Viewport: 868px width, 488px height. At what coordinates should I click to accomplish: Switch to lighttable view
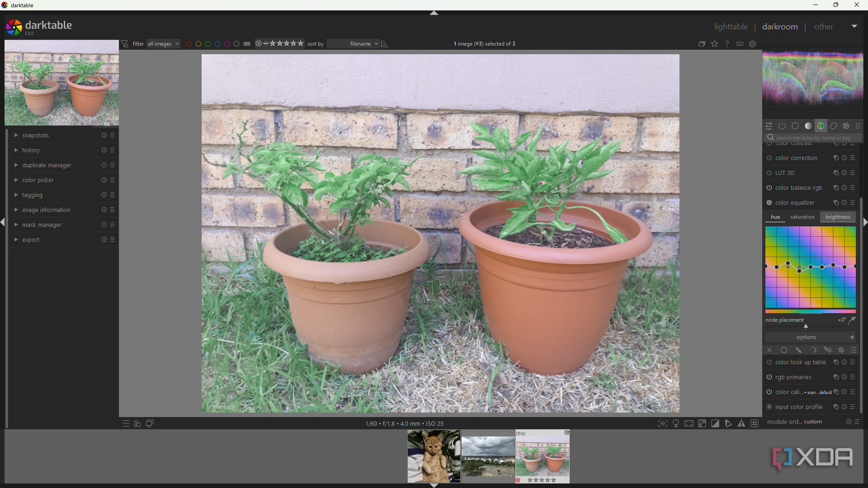click(731, 27)
